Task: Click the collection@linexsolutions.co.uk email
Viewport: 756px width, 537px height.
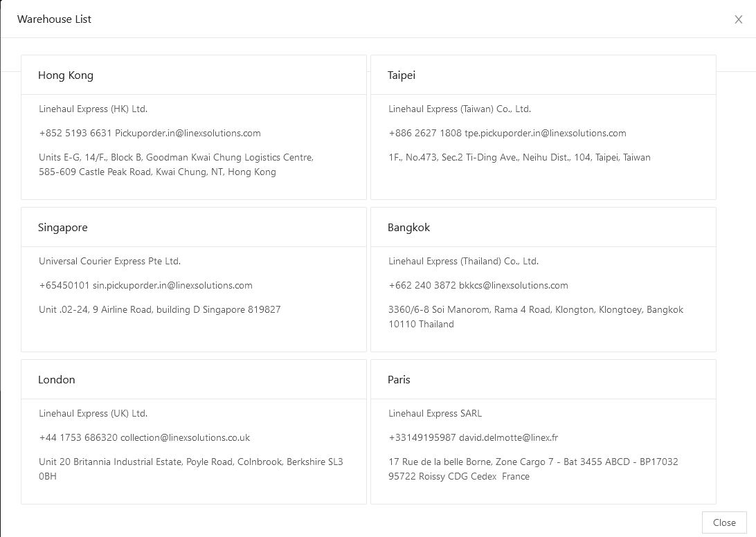Action: (x=185, y=438)
